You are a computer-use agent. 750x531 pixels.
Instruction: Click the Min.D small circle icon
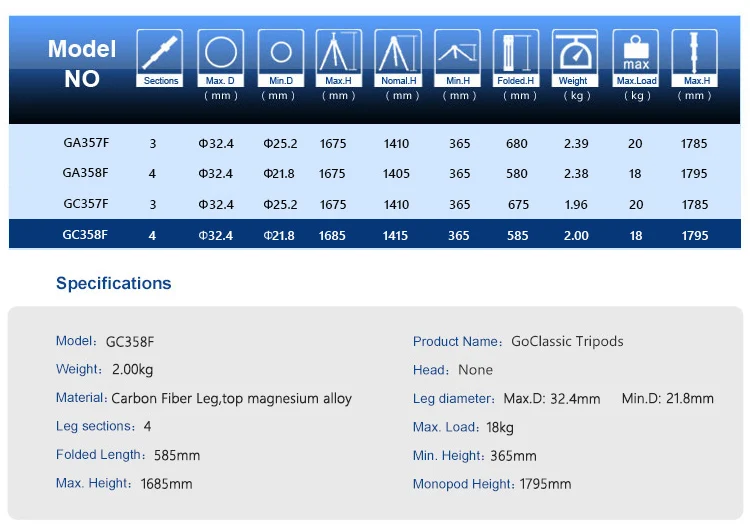click(281, 58)
